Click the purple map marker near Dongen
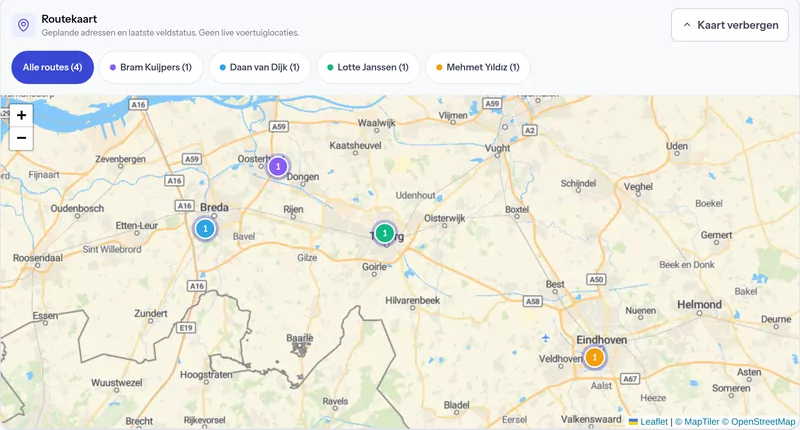Screen dimensions: 800x430 278,167
